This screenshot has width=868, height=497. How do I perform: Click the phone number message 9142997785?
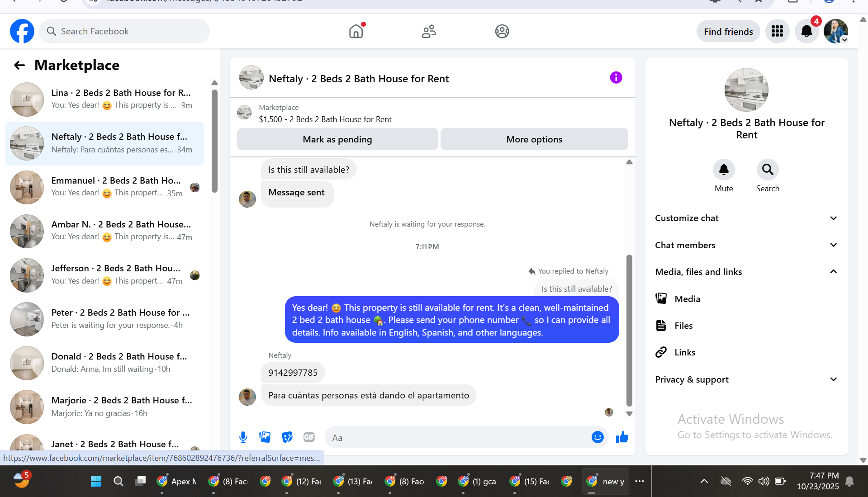click(x=293, y=373)
